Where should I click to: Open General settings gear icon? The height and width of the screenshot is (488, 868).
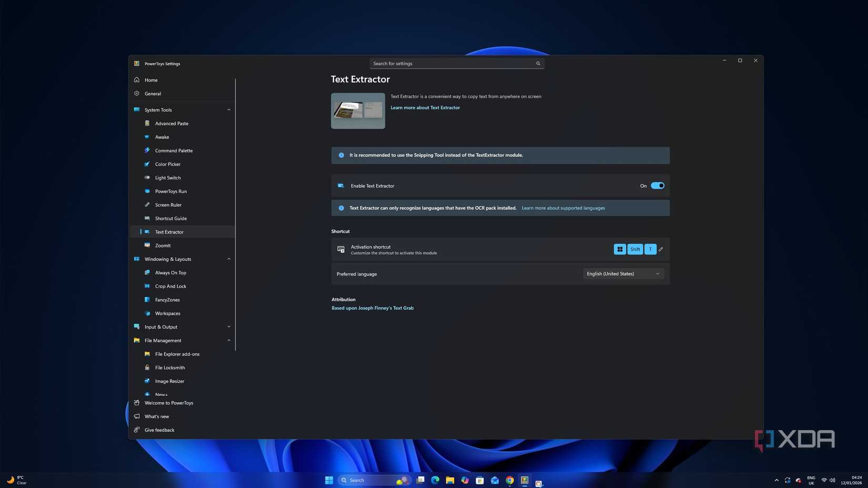(x=137, y=94)
